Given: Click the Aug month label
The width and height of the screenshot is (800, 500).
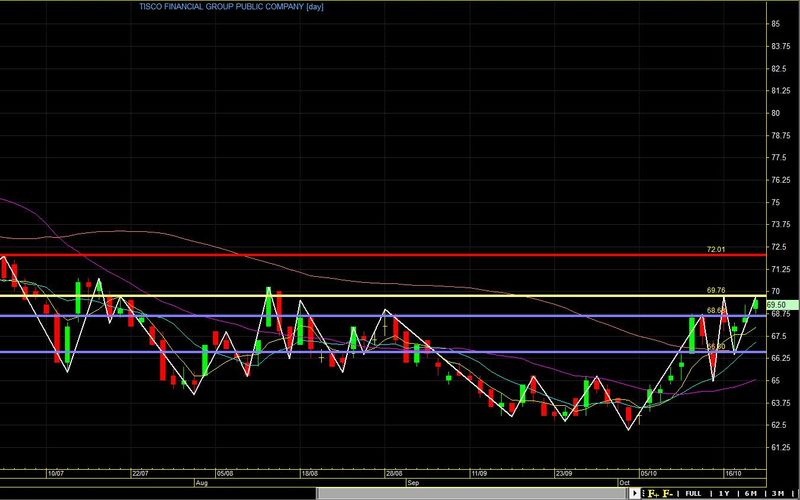Looking at the screenshot, I should (202, 482).
